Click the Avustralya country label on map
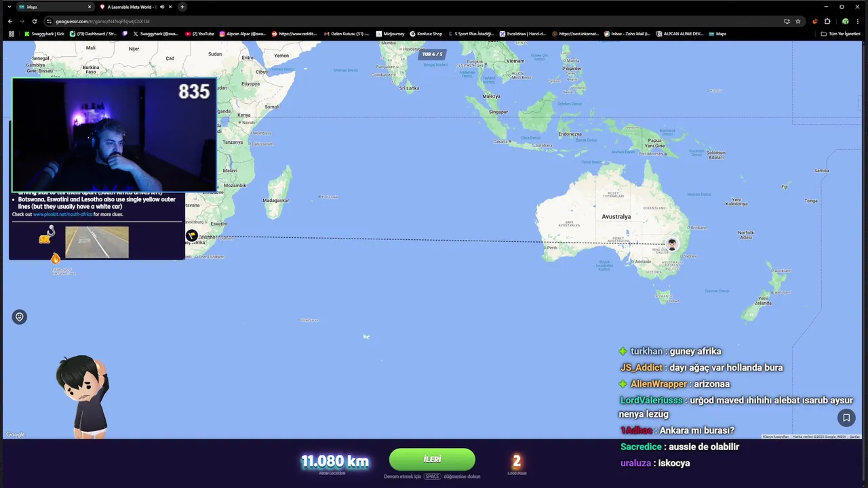The image size is (868, 488). [616, 217]
